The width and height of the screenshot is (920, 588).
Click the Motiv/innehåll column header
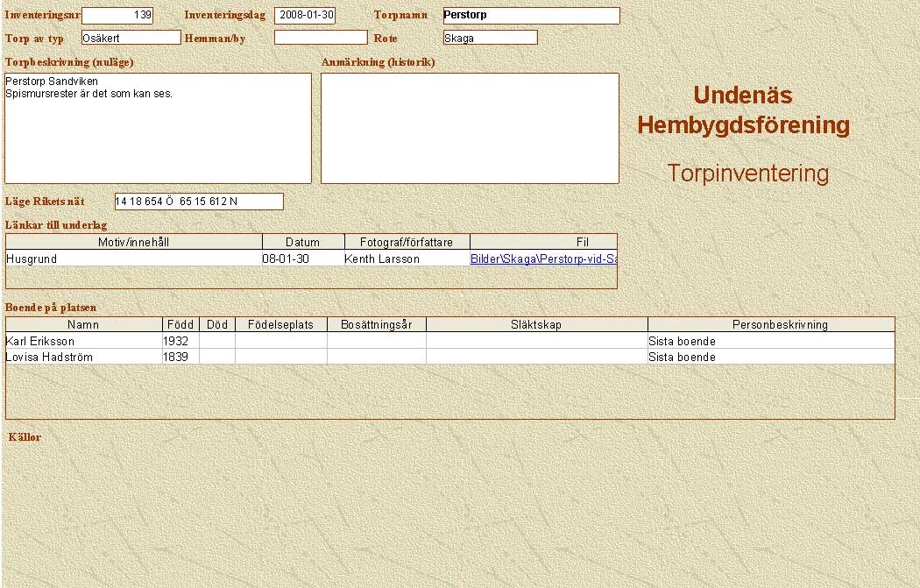133,242
